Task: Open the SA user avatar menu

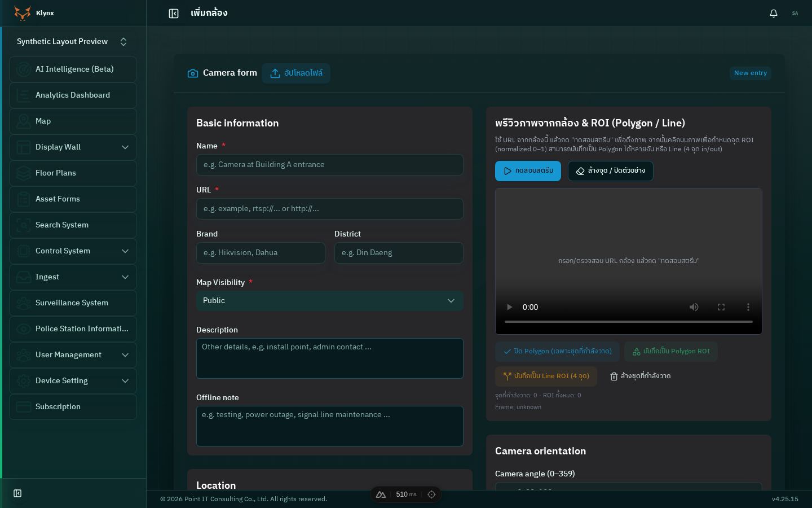Action: pyautogui.click(x=795, y=13)
